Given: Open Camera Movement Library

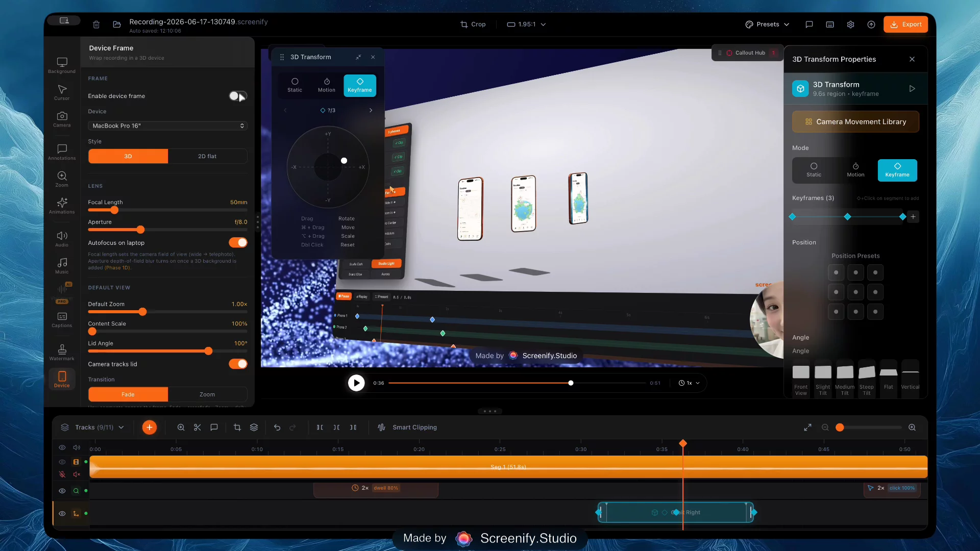Looking at the screenshot, I should (x=856, y=122).
